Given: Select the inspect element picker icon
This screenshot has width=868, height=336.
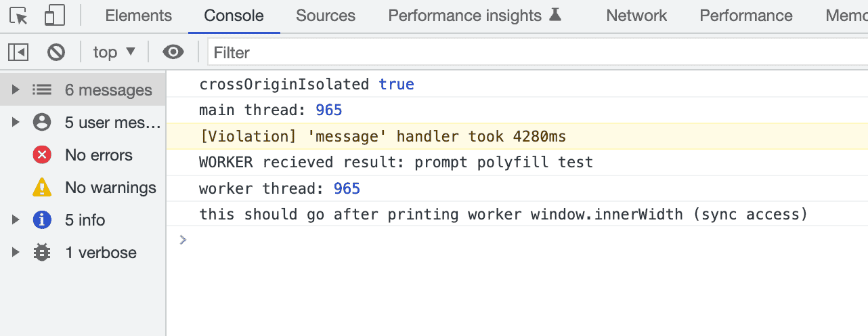Looking at the screenshot, I should [20, 16].
